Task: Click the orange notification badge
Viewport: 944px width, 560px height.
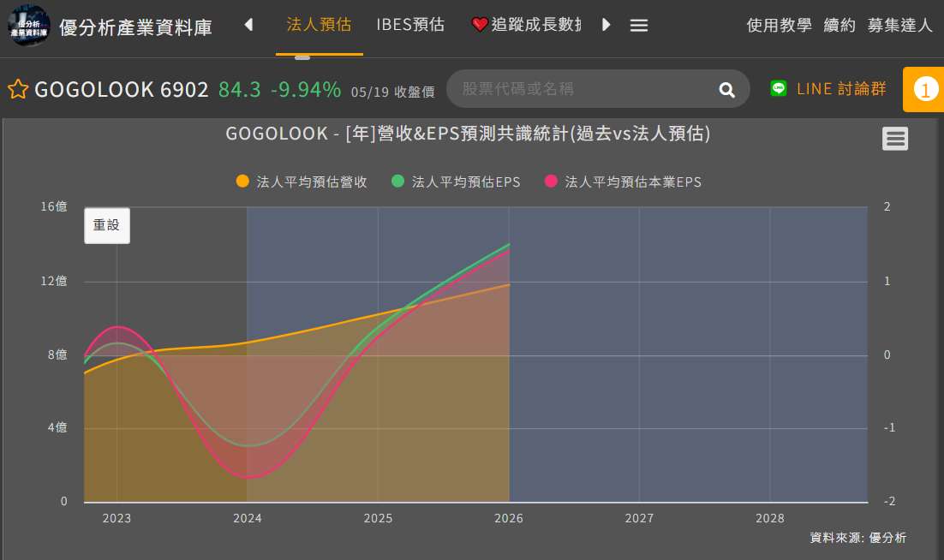Action: [x=925, y=90]
